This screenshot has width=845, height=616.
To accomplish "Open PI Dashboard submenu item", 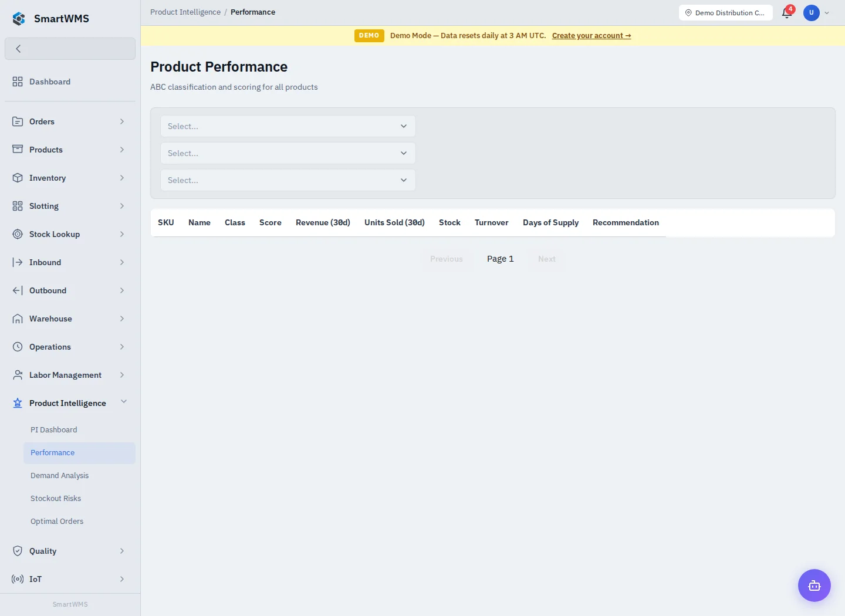I will (x=79, y=429).
